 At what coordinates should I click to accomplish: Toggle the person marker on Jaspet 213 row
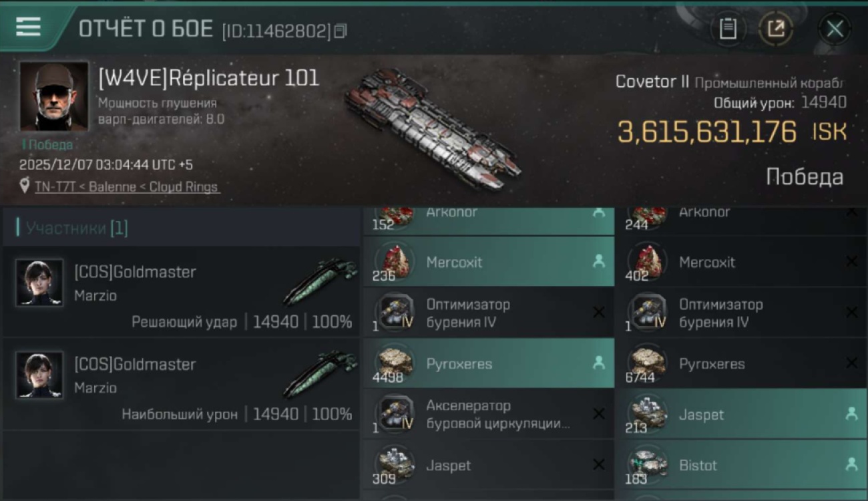851,413
